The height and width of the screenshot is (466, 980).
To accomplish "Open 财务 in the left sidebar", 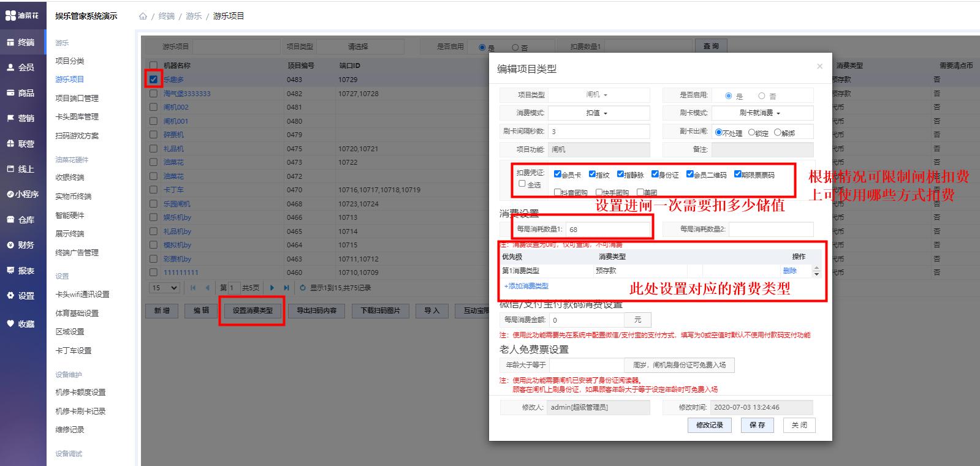I will click(x=23, y=245).
